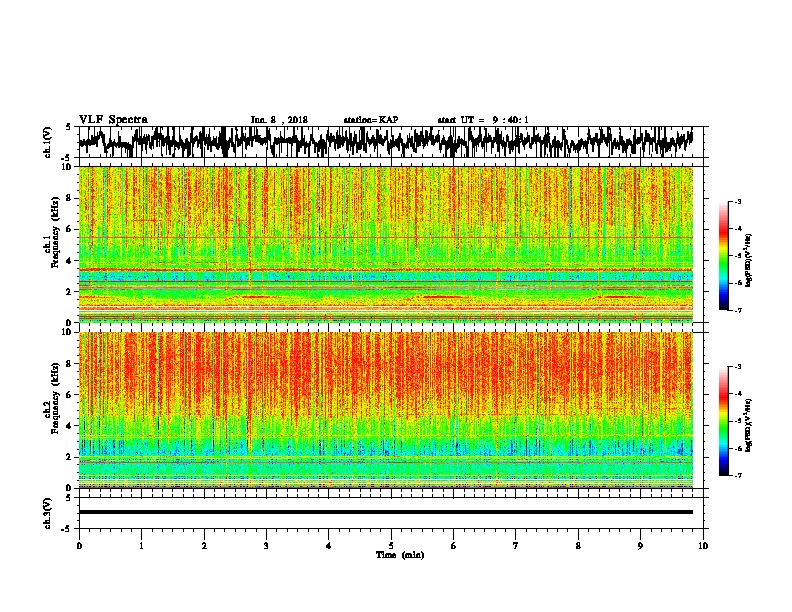Click the "VLF Spectra" plot title
Viewport: 792px width, 612px height.
[x=114, y=120]
